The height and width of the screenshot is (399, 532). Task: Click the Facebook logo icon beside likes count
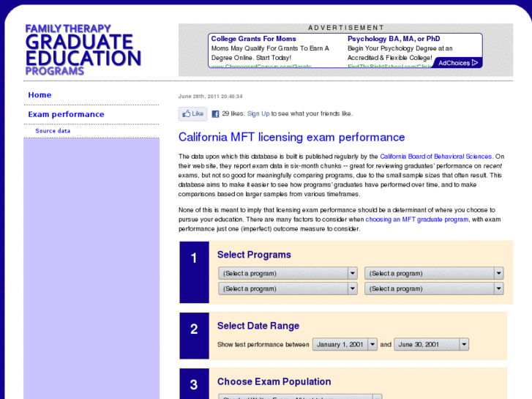[x=215, y=114]
